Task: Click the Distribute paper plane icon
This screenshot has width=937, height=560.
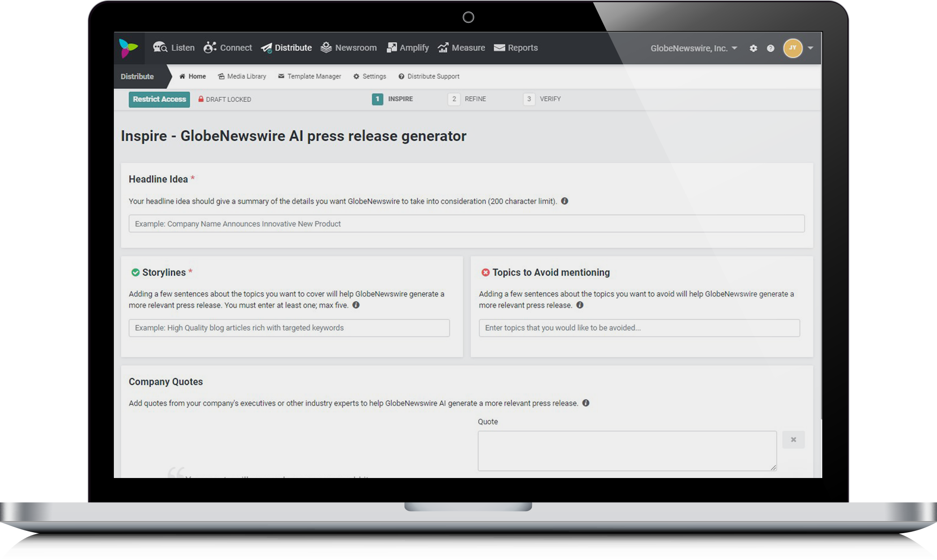Action: click(267, 48)
